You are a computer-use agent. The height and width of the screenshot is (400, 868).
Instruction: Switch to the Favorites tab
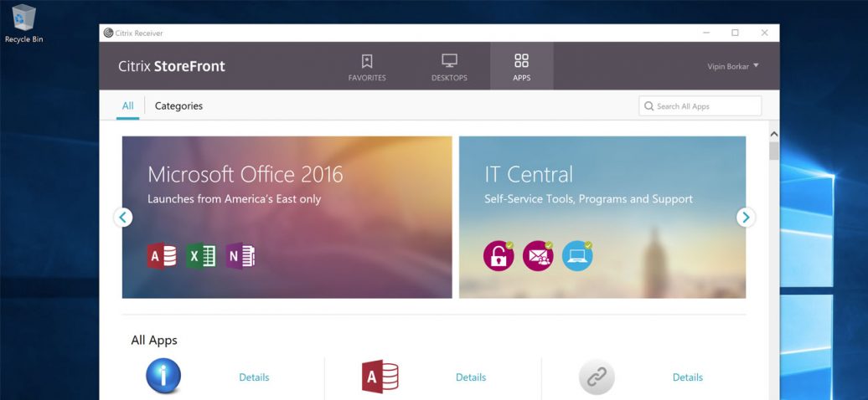click(x=367, y=67)
